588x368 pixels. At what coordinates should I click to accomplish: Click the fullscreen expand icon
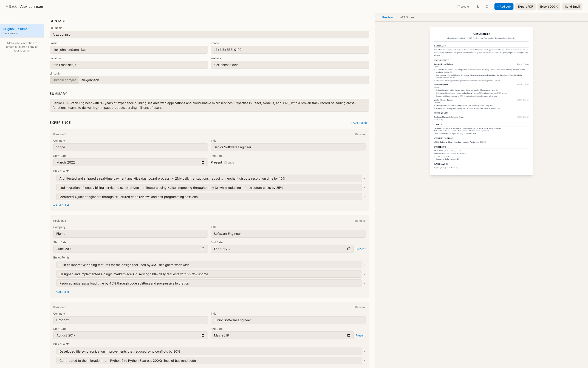(x=487, y=7)
